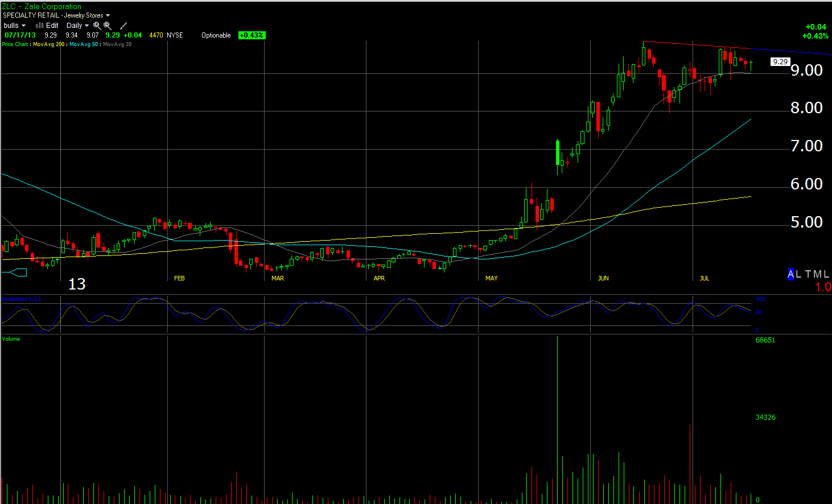Image resolution: width=832 pixels, height=504 pixels.
Task: Click the bar chart Edit icon
Action: (40, 26)
